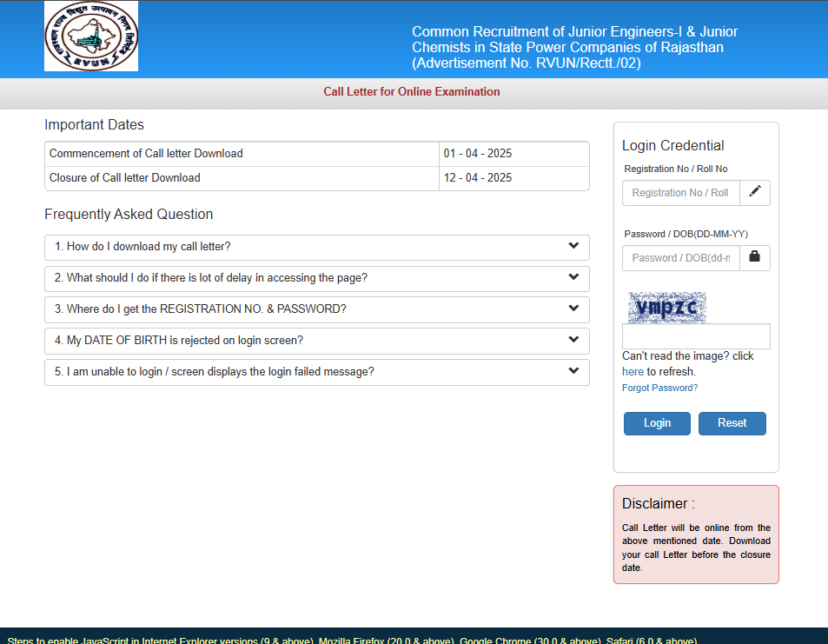Click the Commencement date 01 - 04 - 2025 cell
828x644 pixels.
[x=478, y=154]
